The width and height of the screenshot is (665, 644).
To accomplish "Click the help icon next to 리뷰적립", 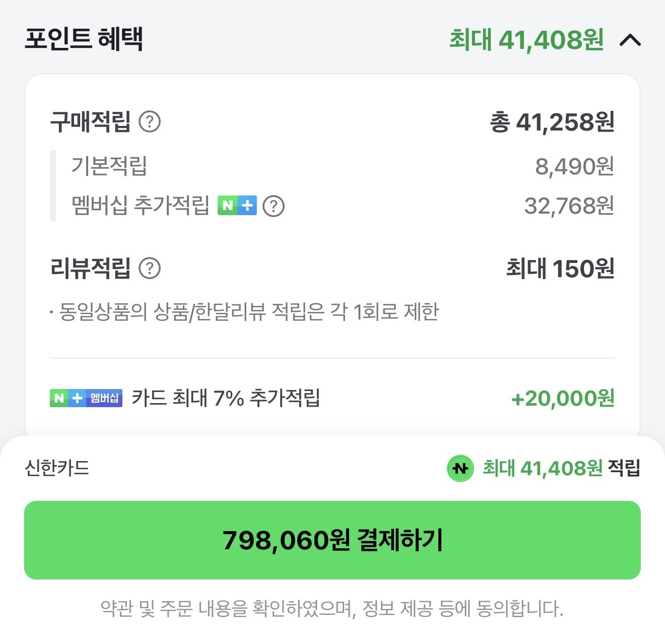I will tap(150, 269).
